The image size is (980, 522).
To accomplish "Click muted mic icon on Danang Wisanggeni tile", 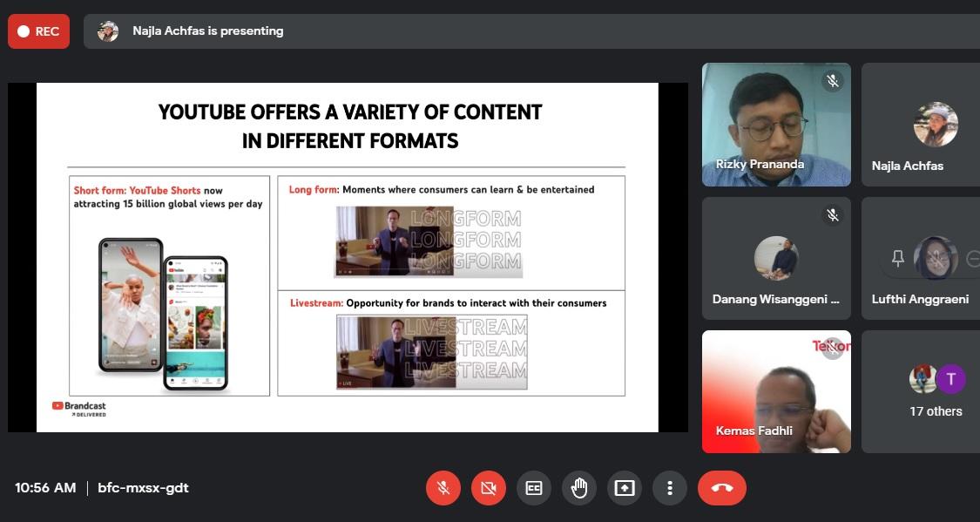I will click(x=833, y=215).
